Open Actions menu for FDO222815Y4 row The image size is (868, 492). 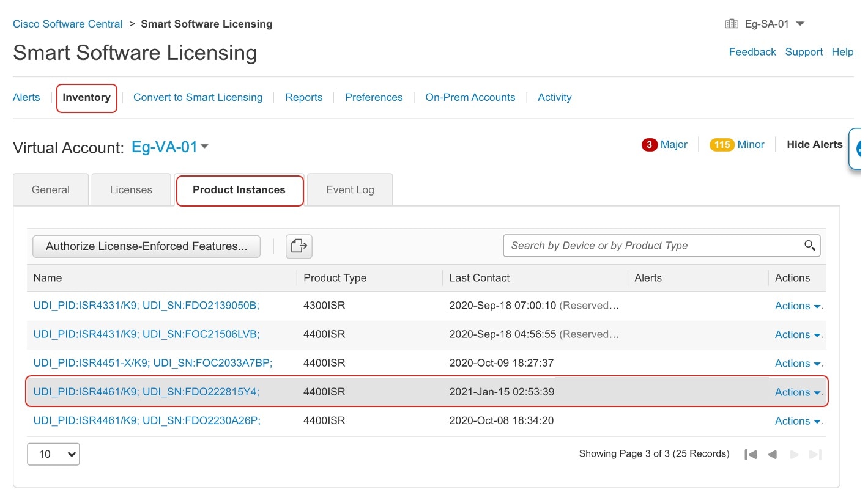click(x=798, y=392)
